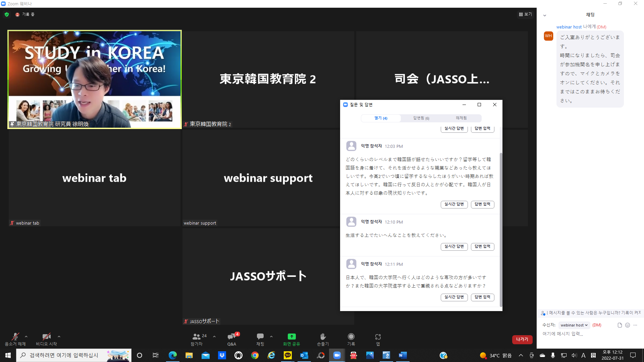644x362 pixels.
Task: Select the webinar tab participant tile
Action: click(94, 178)
